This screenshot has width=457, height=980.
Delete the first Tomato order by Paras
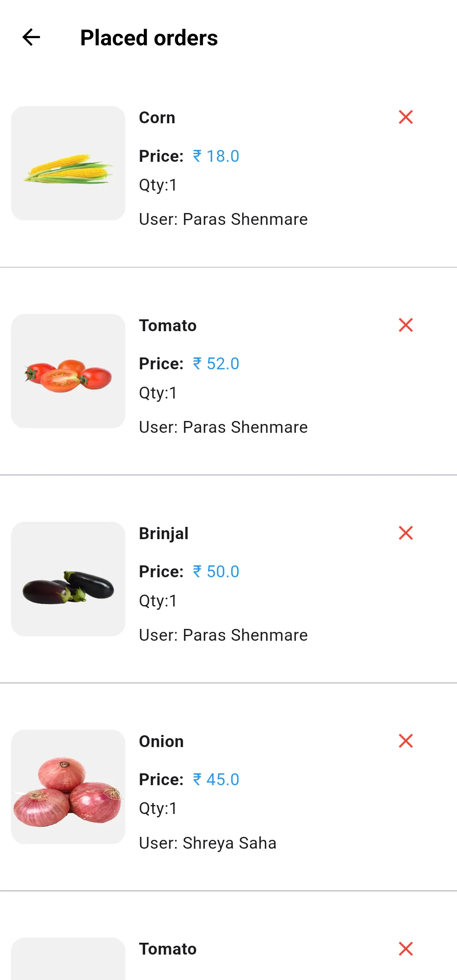point(405,325)
